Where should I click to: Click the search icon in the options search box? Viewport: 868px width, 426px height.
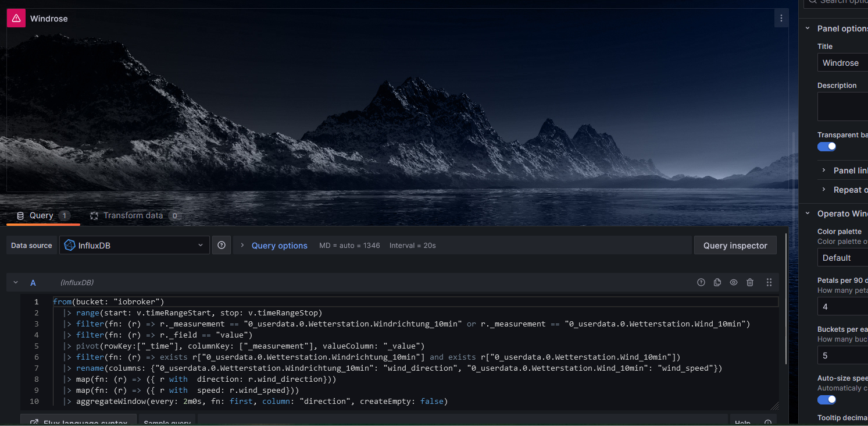[x=812, y=2]
